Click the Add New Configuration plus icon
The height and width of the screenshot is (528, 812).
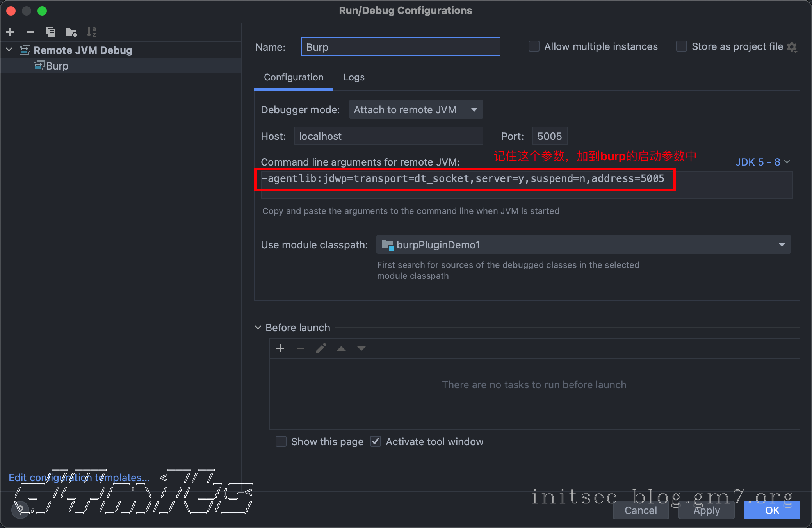coord(11,32)
